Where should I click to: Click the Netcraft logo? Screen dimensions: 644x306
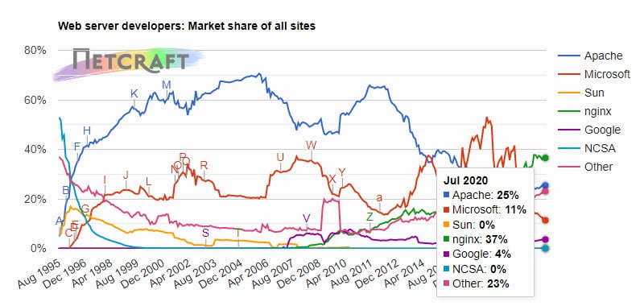tap(128, 63)
